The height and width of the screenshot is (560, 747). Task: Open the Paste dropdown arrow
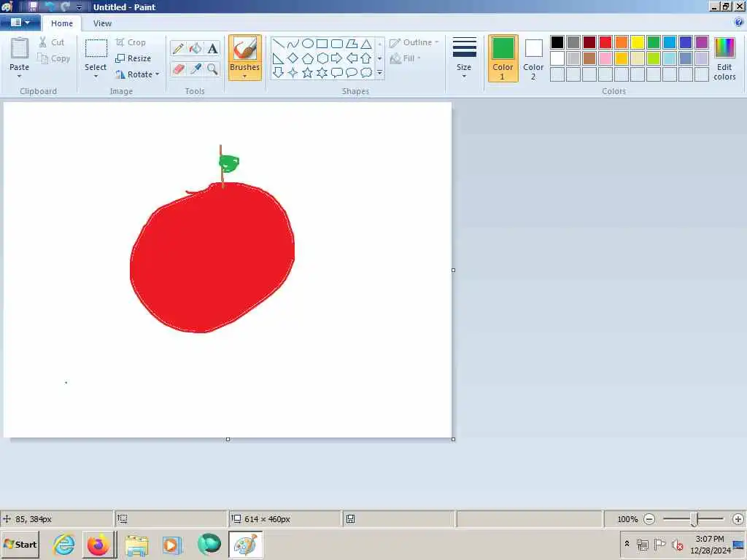pyautogui.click(x=20, y=76)
